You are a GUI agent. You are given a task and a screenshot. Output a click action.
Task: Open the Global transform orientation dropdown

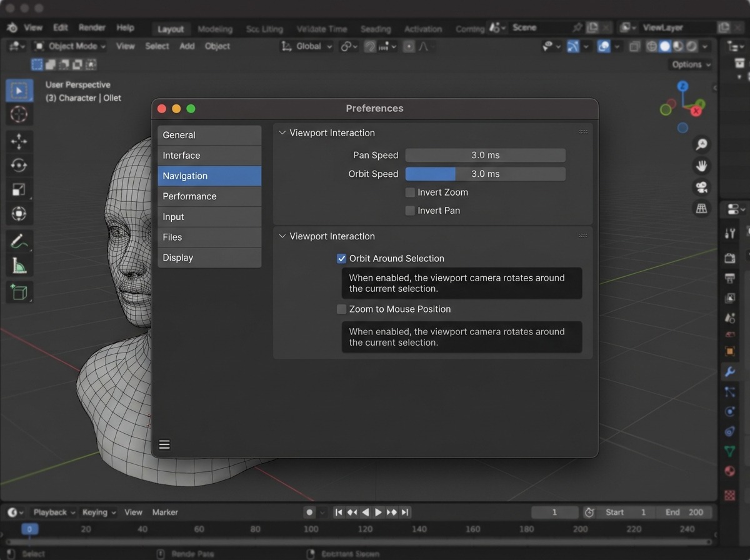coord(307,46)
